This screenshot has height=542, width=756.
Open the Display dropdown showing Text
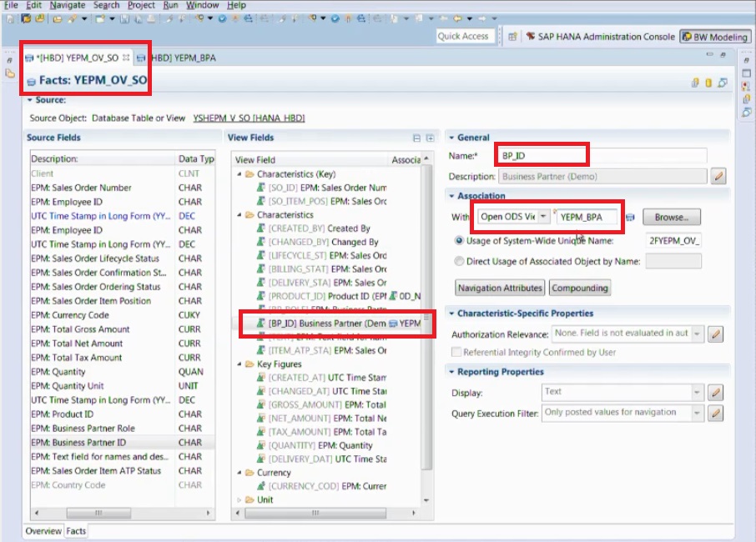(x=698, y=392)
